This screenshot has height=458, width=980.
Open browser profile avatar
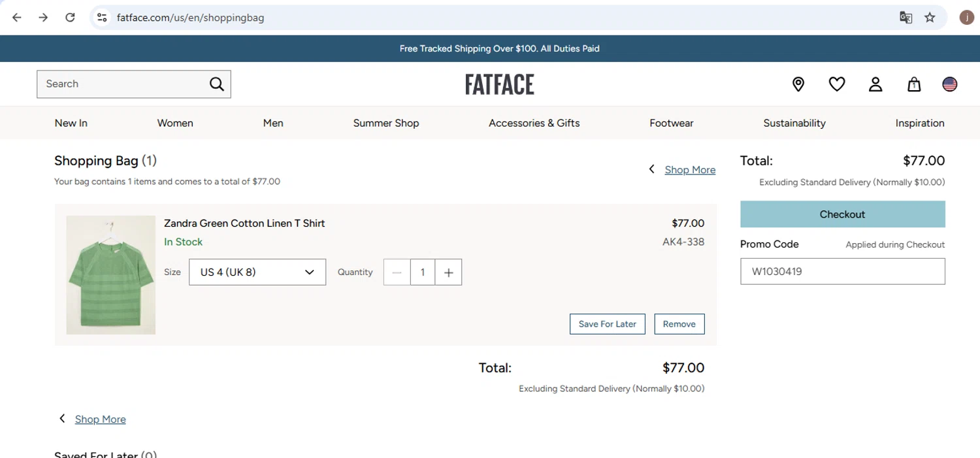[x=967, y=18]
